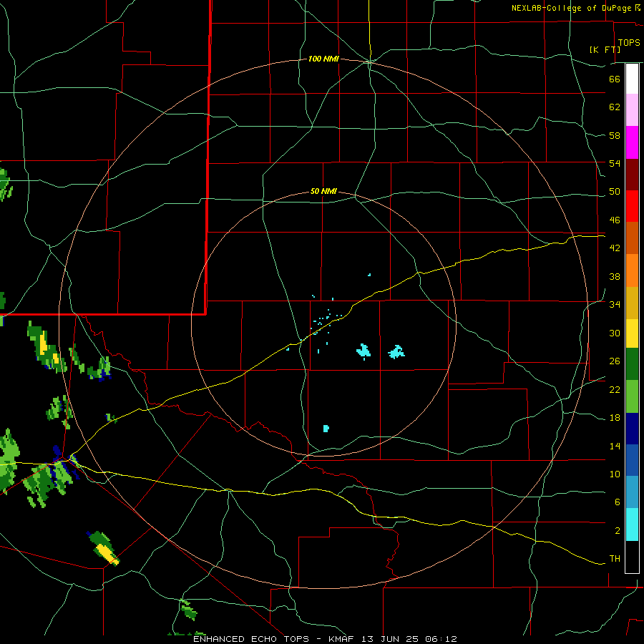Pick the bright orange legend swatch
The width and height of the screenshot is (644, 644).
632,270
